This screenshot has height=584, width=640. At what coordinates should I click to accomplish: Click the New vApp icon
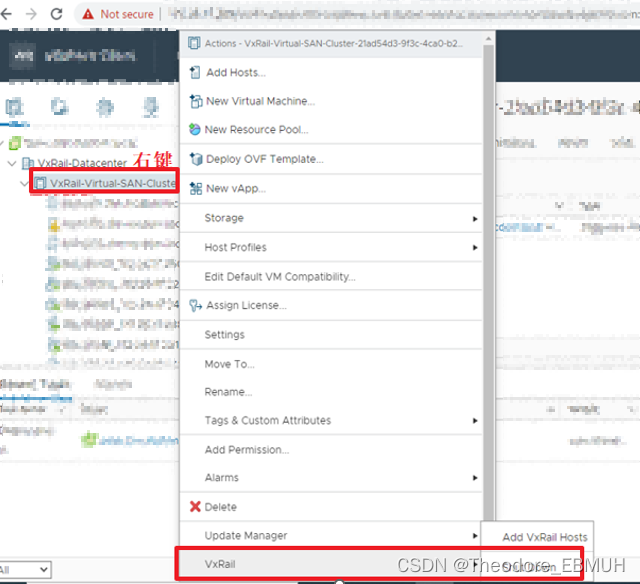[x=196, y=189]
